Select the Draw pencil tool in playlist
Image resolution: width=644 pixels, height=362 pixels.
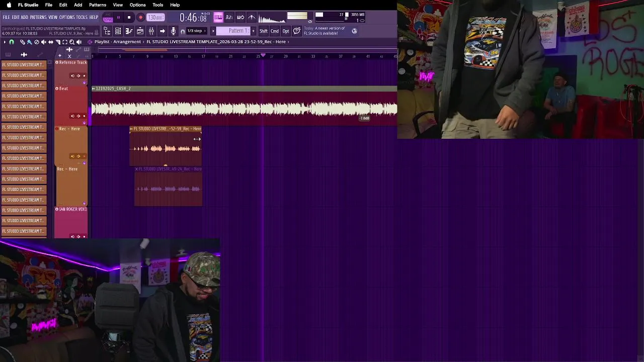(23, 42)
